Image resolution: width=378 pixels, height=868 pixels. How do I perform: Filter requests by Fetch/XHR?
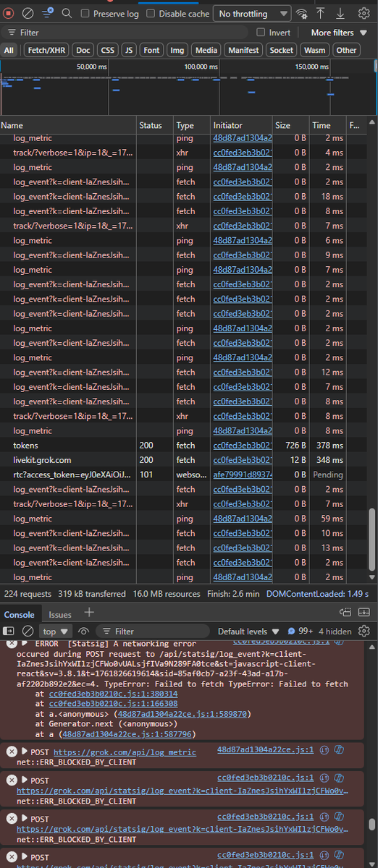[x=47, y=50]
